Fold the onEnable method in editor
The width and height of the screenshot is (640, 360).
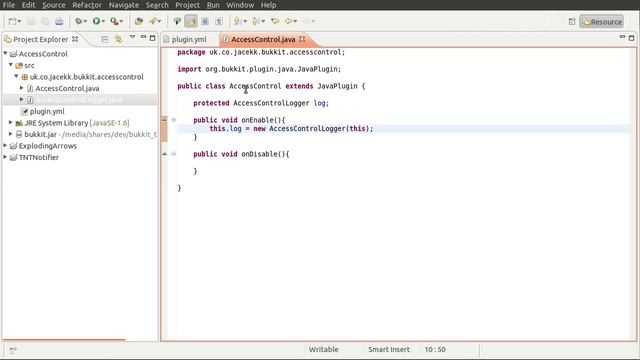click(x=173, y=120)
